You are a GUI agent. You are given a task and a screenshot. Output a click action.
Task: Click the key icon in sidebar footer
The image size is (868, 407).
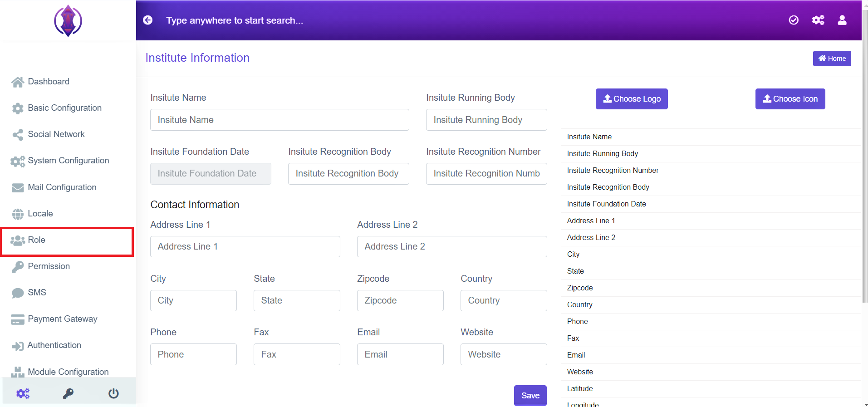[68, 393]
